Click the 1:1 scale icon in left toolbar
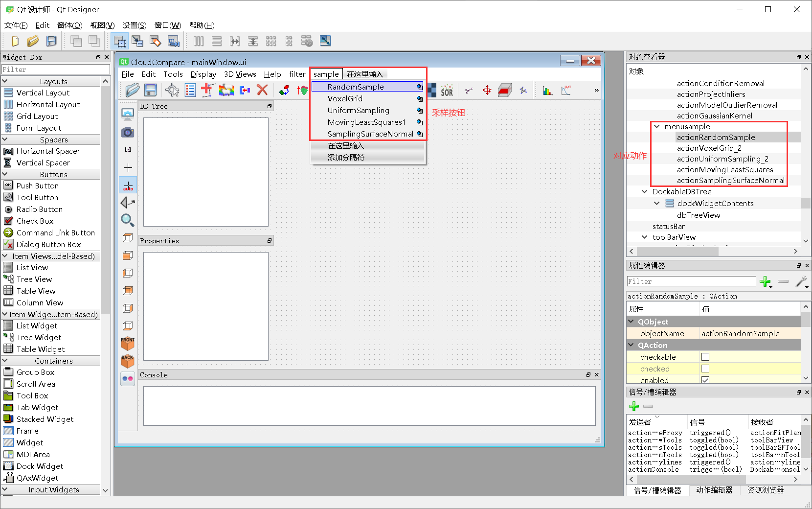The width and height of the screenshot is (812, 509). coord(128,150)
